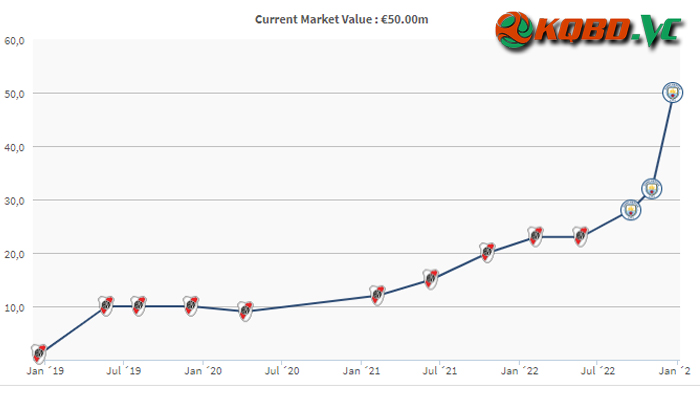Select the River Plate crest right of Jul '19
700x400 pixels.
pos(138,306)
